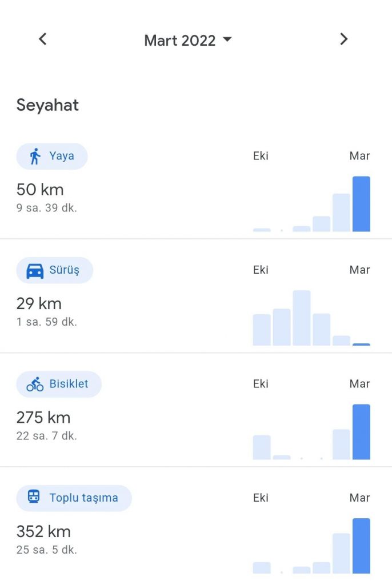Tap the 275 km cycling distance
This screenshot has width=392, height=585.
coord(43,418)
